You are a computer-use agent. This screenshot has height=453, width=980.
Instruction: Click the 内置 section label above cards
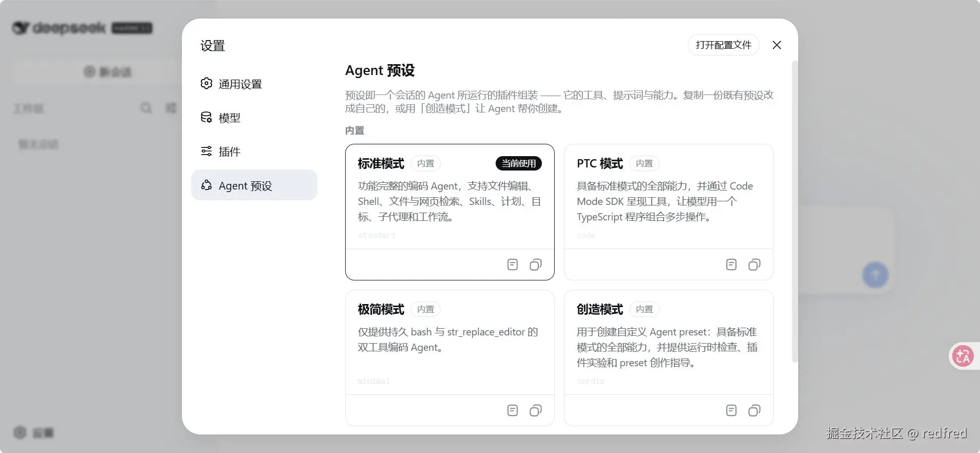[x=354, y=130]
